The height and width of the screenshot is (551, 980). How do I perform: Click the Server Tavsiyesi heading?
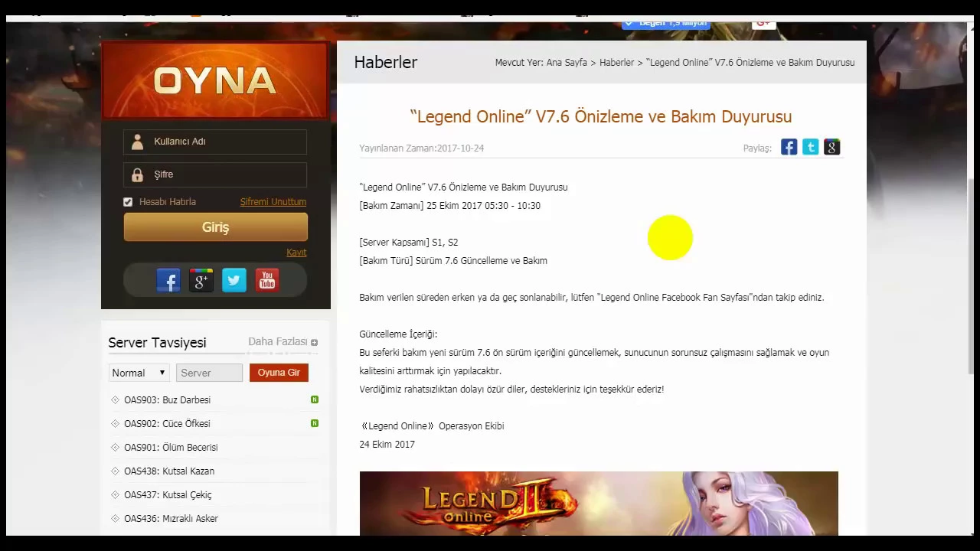tap(157, 343)
